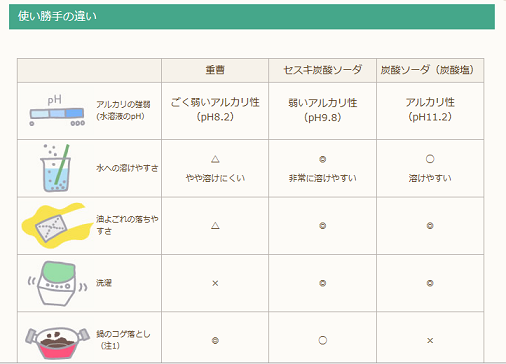This screenshot has height=364, width=506.
Task: Click the 使い勝手の違い green heading bar
Action: click(x=252, y=16)
